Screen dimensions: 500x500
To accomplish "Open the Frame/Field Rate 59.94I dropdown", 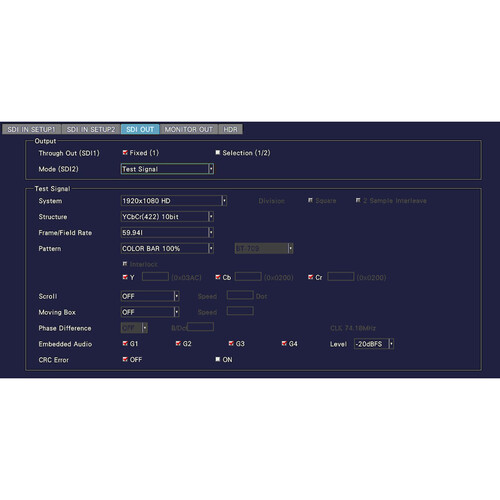I will [x=167, y=233].
